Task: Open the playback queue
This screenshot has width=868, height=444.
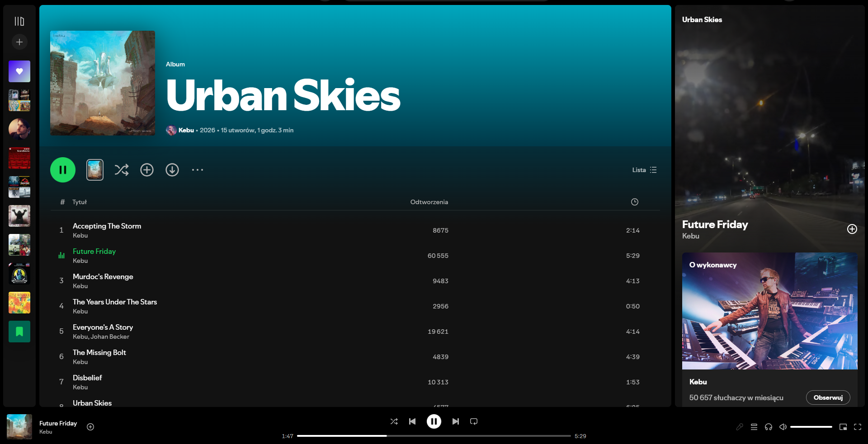Action: 754,427
